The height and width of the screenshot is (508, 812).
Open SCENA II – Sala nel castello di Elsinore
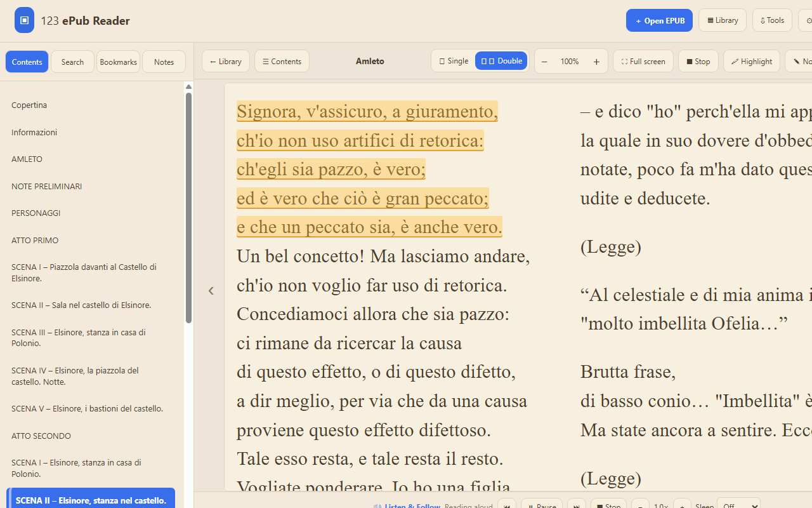click(91, 305)
